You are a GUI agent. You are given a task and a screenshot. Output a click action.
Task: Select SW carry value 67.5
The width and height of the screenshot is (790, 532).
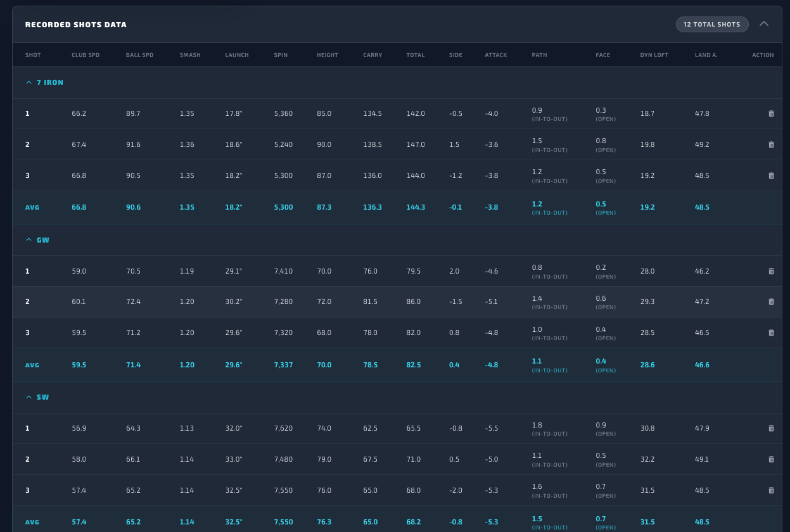pos(370,459)
